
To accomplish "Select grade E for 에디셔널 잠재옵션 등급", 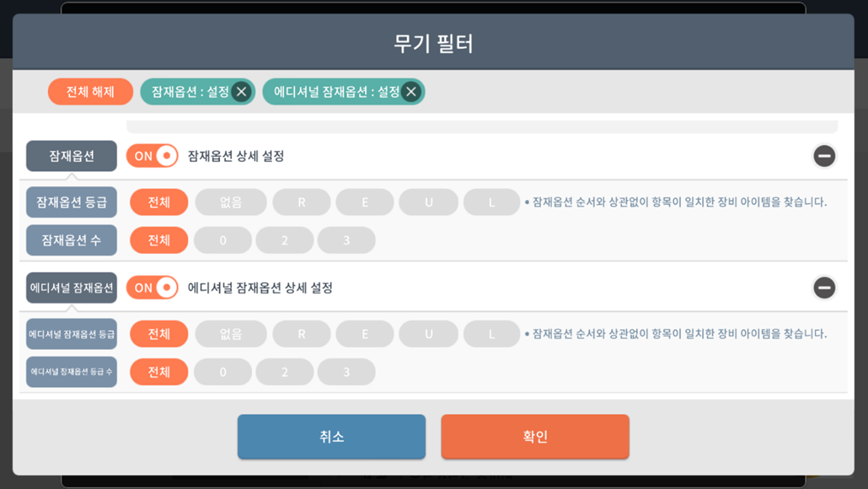I will click(x=365, y=333).
